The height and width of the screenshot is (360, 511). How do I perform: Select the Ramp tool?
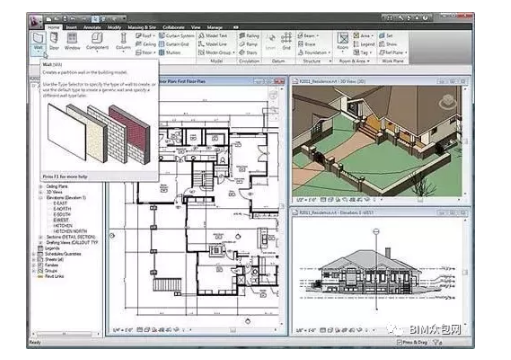pyautogui.click(x=248, y=44)
